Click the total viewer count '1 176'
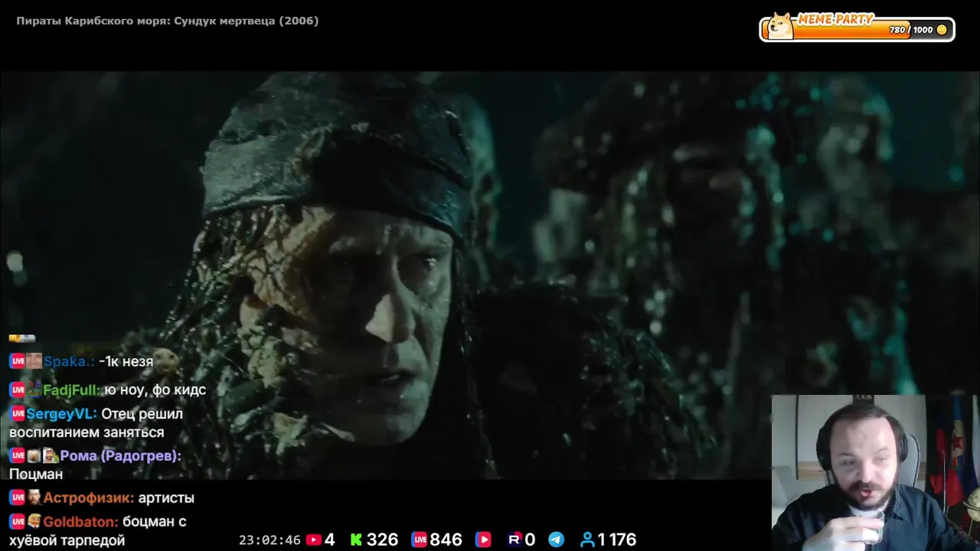The height and width of the screenshot is (551, 980). (617, 540)
